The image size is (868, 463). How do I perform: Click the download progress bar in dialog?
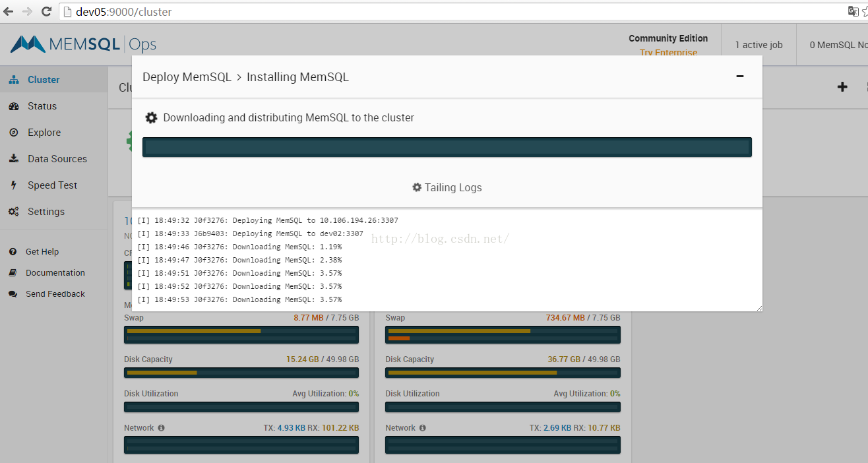[447, 146]
